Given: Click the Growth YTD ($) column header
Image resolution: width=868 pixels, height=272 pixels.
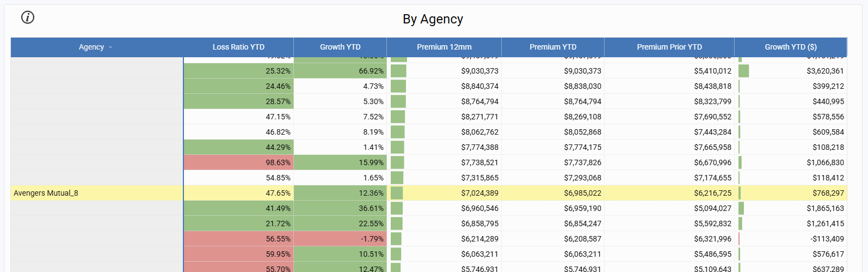Looking at the screenshot, I should coord(791,47).
